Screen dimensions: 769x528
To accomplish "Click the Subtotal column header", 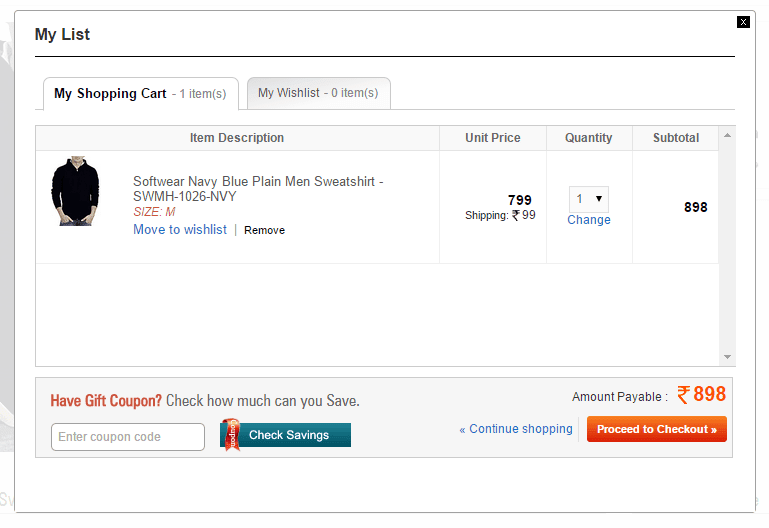I will point(676,138).
